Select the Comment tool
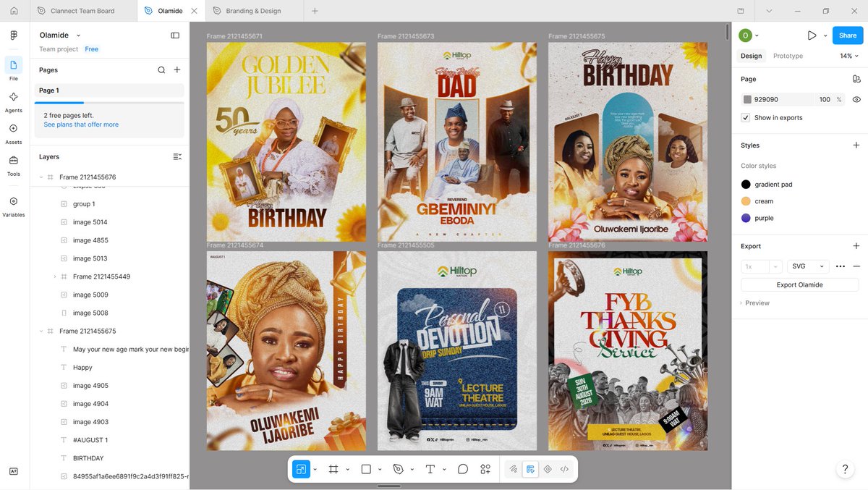The height and width of the screenshot is (490, 868). (463, 469)
